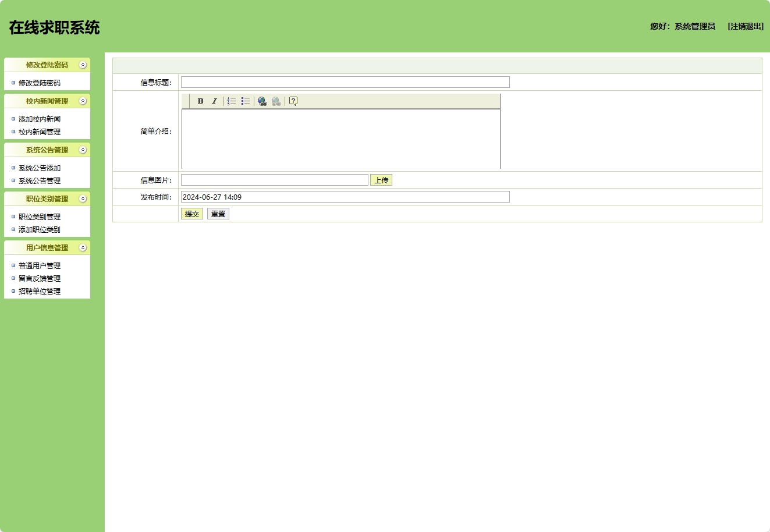Click the 您好：系统管理员 greeting text
The height and width of the screenshot is (532, 770).
(x=683, y=26)
